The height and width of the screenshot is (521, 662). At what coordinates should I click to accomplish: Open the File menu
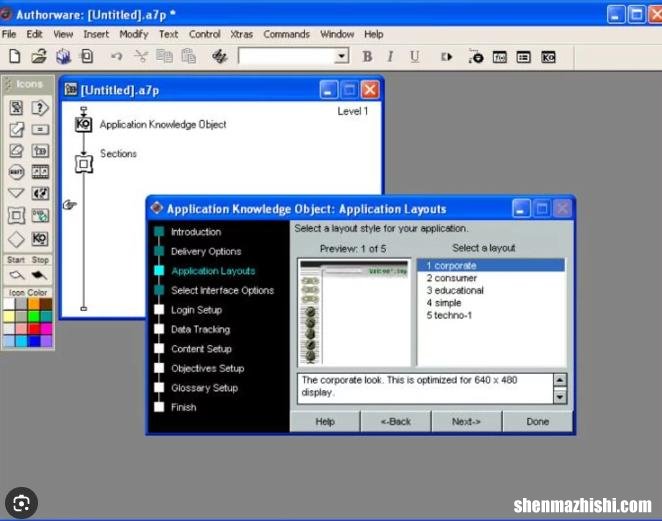[9, 34]
